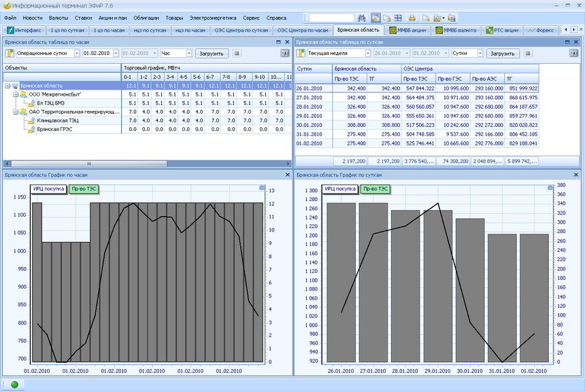Click the printer icon in main toolbar
585x392 pixels.
pyautogui.click(x=412, y=18)
